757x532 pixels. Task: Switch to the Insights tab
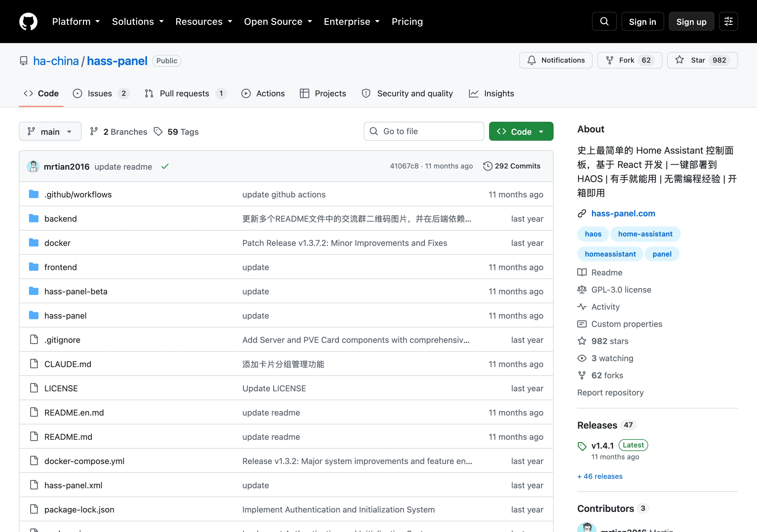point(491,94)
